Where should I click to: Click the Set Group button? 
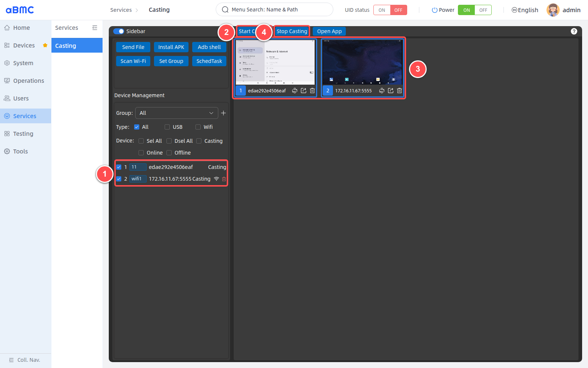(x=171, y=61)
